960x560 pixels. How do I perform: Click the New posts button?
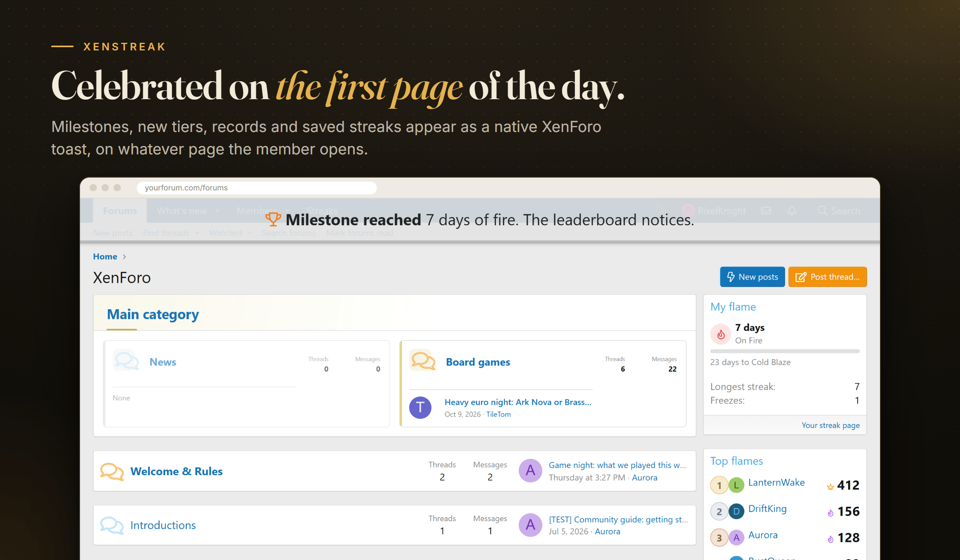tap(752, 277)
